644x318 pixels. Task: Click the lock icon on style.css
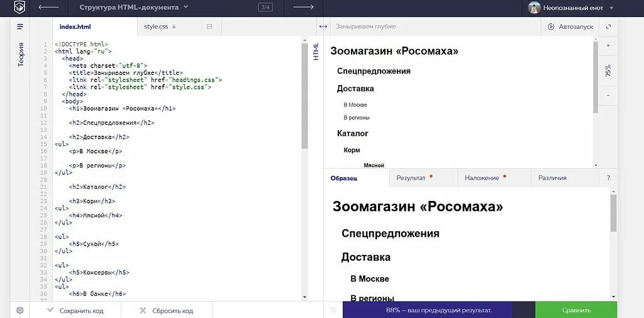coord(174,26)
